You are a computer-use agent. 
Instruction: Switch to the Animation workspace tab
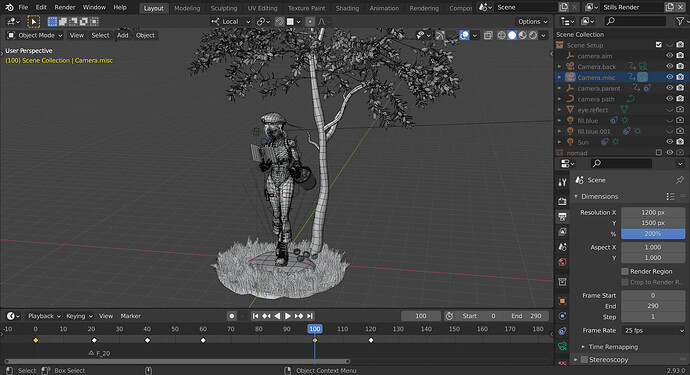pos(384,8)
